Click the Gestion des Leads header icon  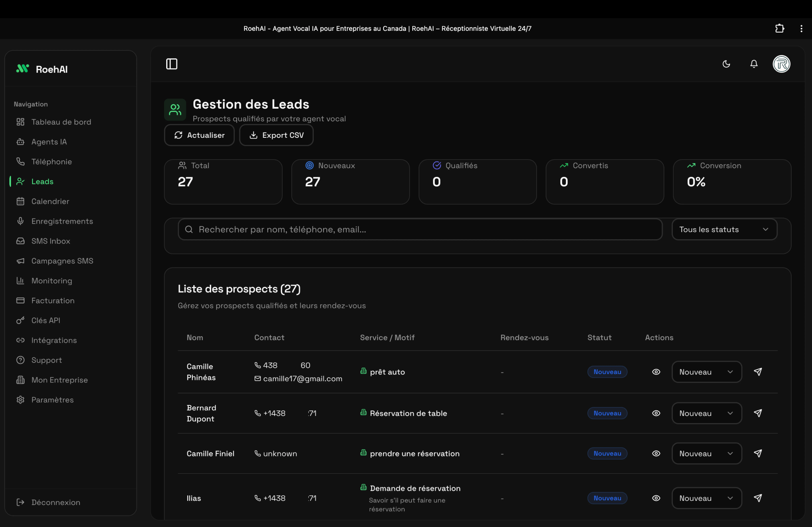coord(175,110)
